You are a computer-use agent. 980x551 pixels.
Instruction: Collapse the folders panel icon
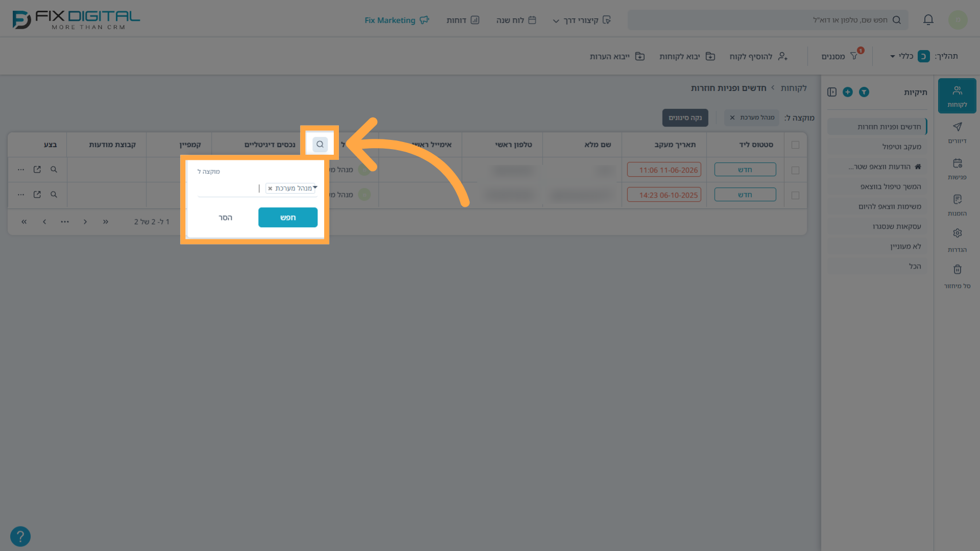point(832,92)
